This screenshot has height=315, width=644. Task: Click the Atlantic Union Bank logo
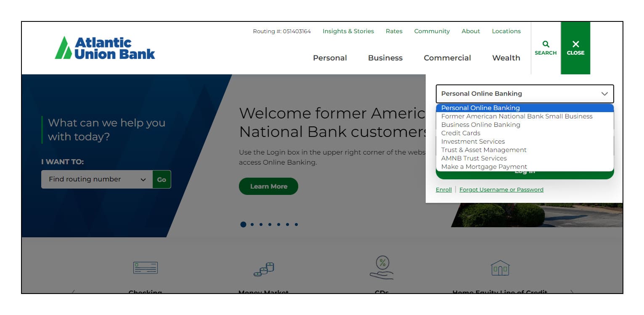tap(105, 48)
